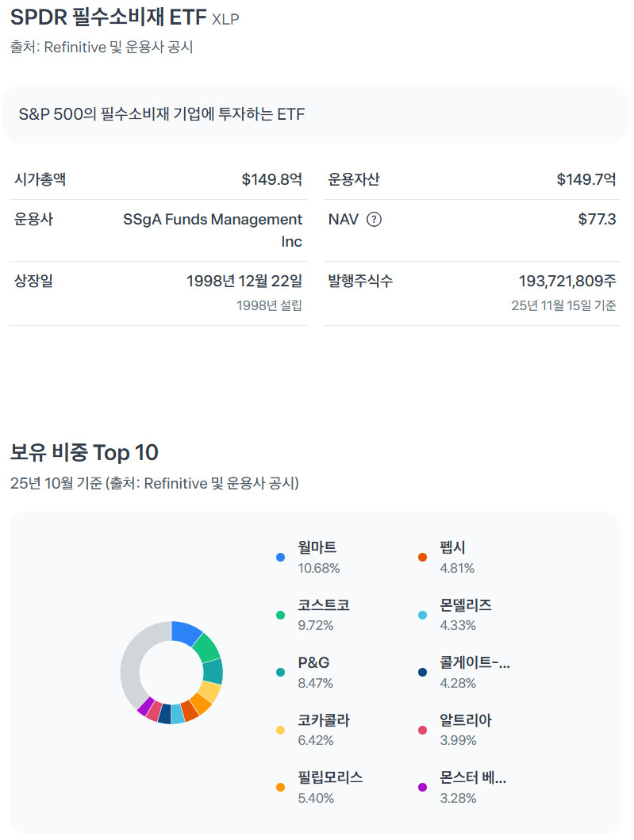This screenshot has width=634, height=840.
Task: Click the blue Walmart legend dot
Action: (x=280, y=558)
